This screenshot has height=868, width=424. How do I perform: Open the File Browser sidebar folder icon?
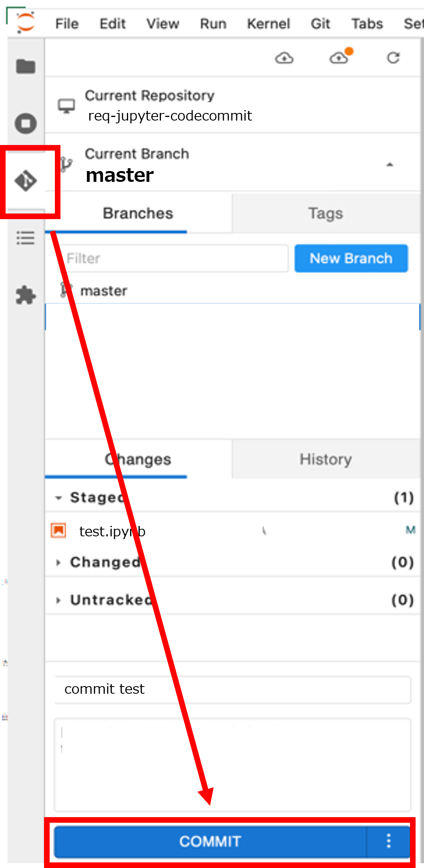click(x=26, y=66)
